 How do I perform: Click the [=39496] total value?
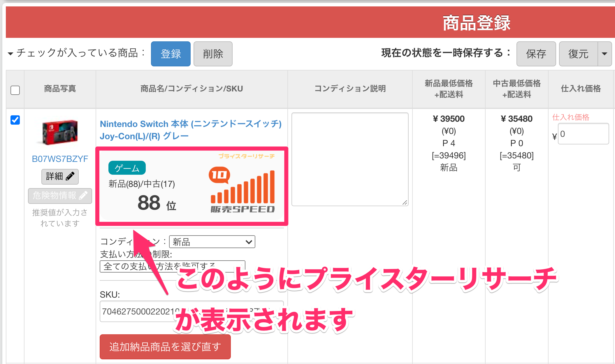click(449, 156)
